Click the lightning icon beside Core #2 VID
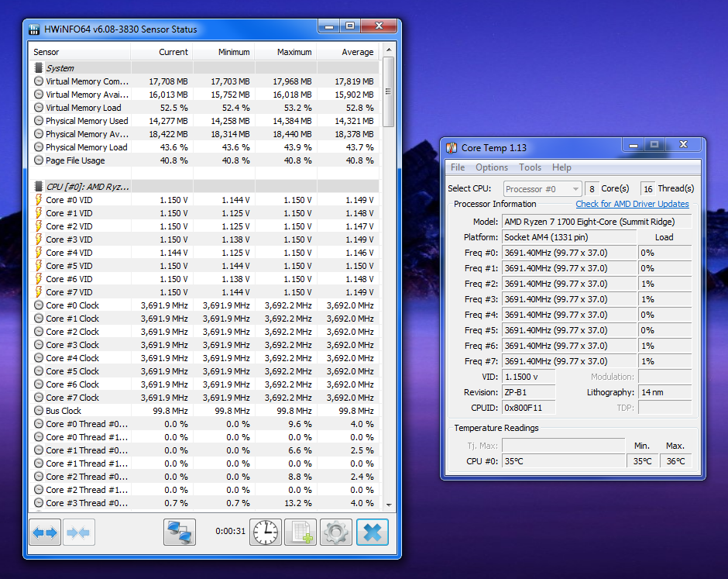Screen dimensions: 728x579 tap(39, 226)
